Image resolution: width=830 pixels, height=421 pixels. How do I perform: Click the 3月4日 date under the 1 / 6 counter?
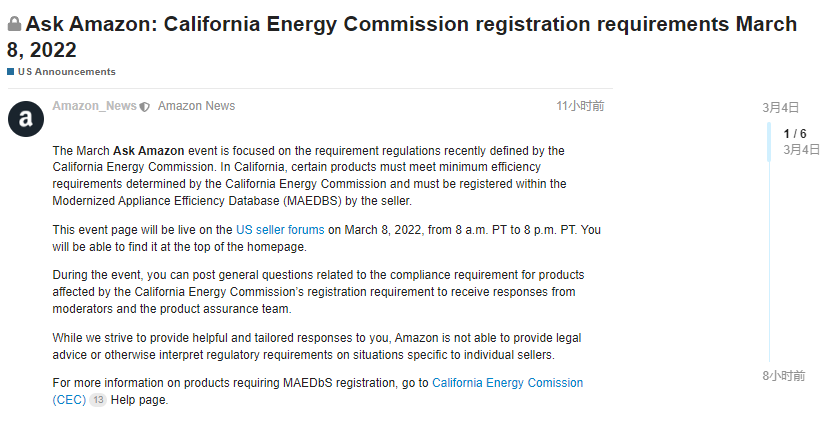[x=801, y=149]
